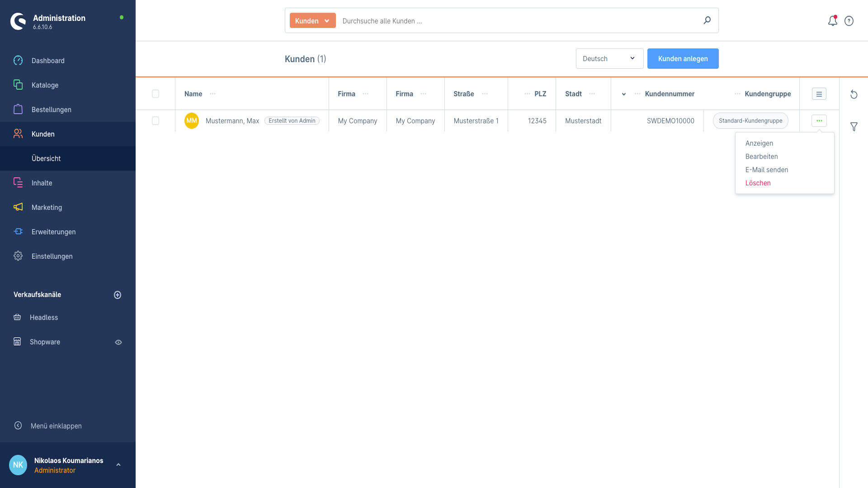Screen dimensions: 868x488
Task: Open notifications bell icon
Action: pyautogui.click(x=832, y=21)
